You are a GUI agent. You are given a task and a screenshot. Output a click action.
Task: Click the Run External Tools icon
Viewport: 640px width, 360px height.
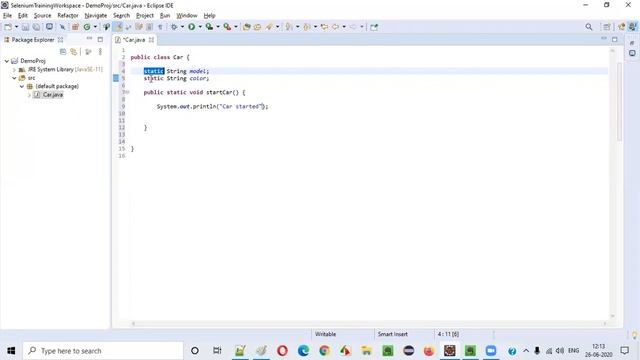227,27
